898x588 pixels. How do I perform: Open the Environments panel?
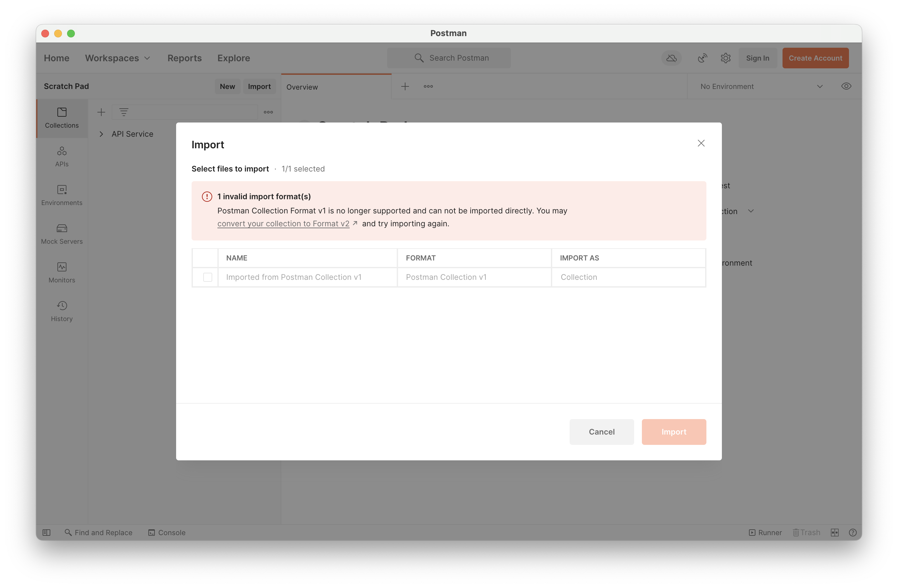click(x=62, y=195)
